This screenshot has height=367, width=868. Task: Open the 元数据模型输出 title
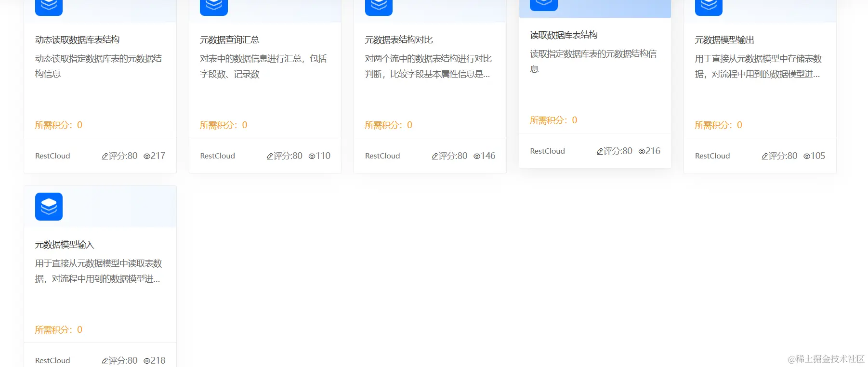point(724,40)
